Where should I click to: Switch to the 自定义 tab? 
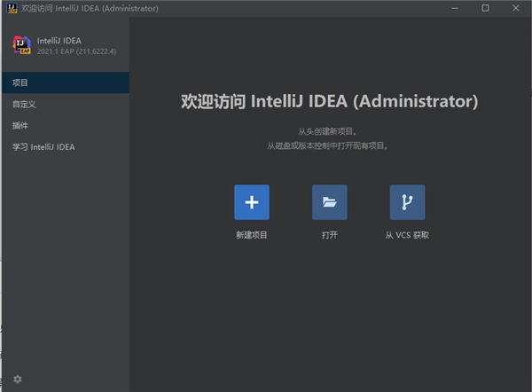[x=66, y=104]
